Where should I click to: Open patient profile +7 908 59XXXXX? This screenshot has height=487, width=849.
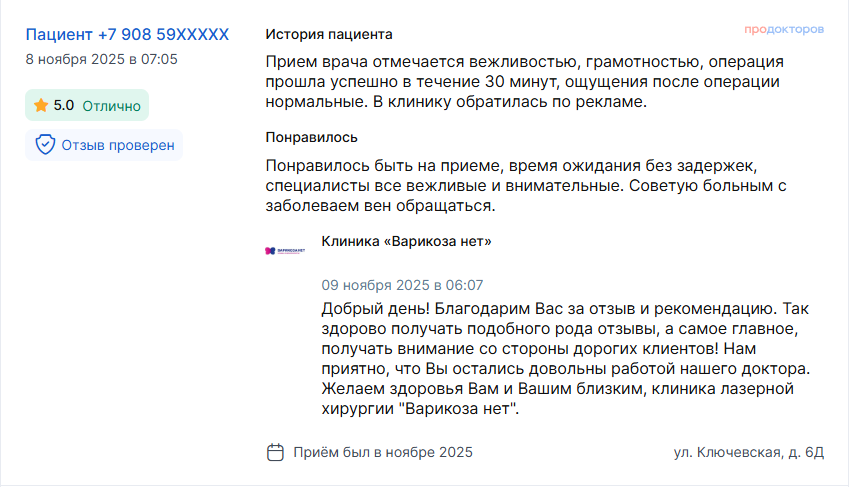[127, 35]
